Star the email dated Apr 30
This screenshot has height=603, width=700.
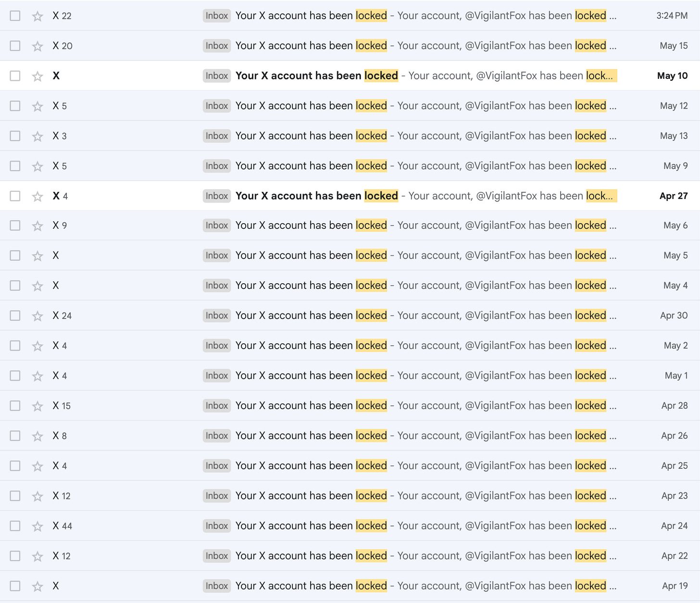point(37,316)
